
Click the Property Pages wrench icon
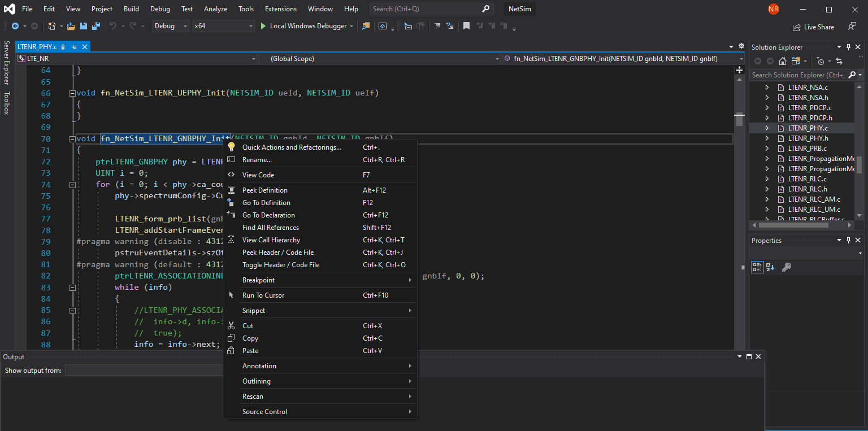pos(786,267)
